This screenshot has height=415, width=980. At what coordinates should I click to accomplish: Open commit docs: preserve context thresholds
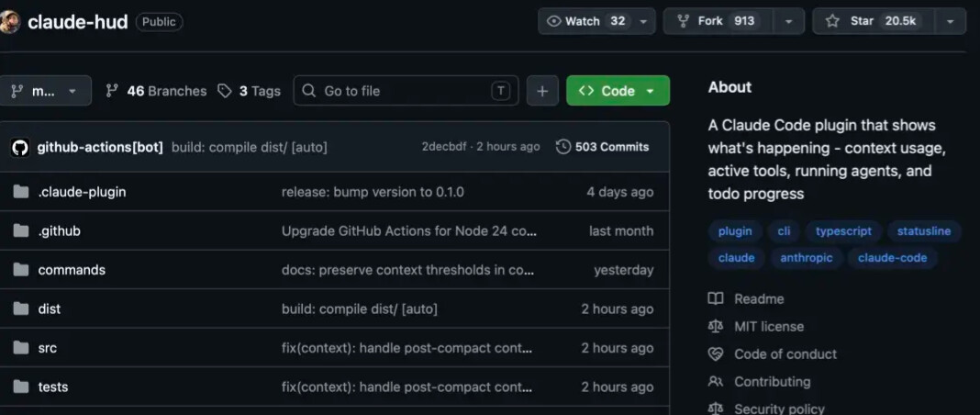tap(407, 270)
